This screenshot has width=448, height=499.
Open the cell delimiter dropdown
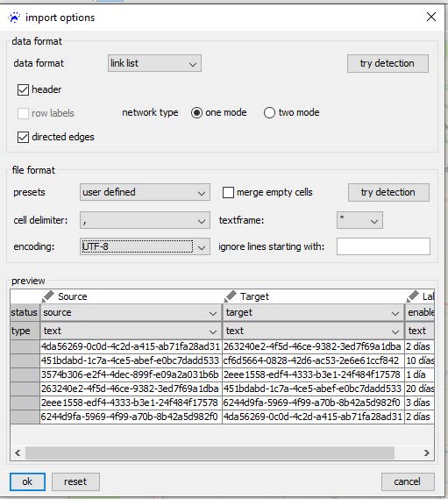[145, 220]
